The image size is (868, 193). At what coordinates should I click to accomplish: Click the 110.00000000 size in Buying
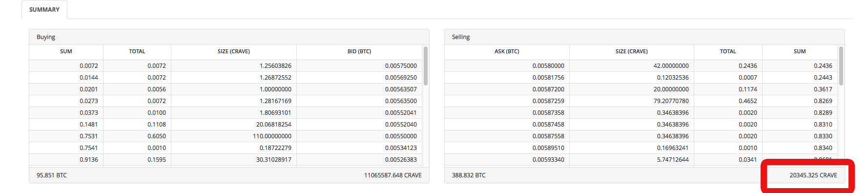tap(272, 136)
